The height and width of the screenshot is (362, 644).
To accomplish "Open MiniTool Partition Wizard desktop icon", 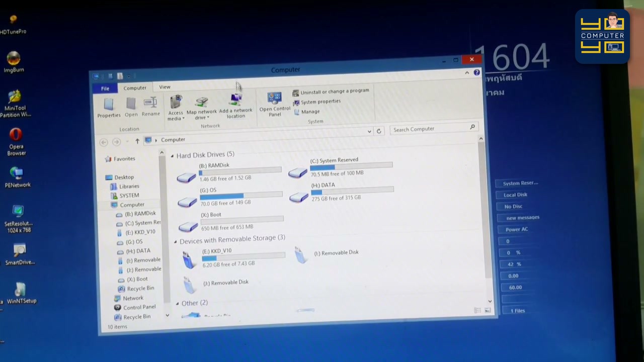I will pos(15,103).
